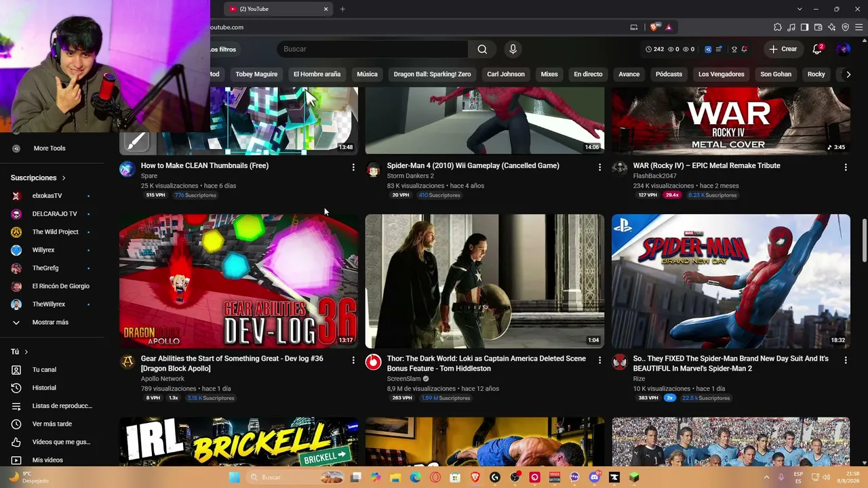Select the El Hombre araña chip
868x488 pixels.
click(317, 74)
